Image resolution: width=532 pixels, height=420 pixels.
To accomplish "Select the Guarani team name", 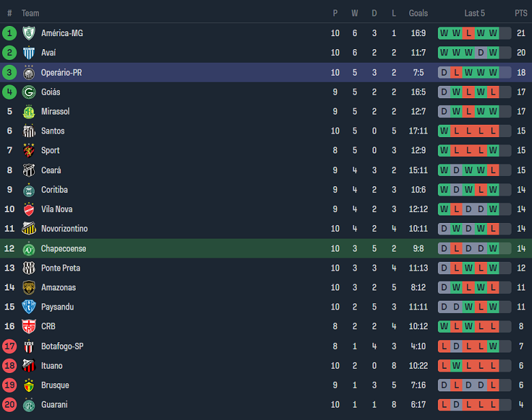I will tap(55, 404).
